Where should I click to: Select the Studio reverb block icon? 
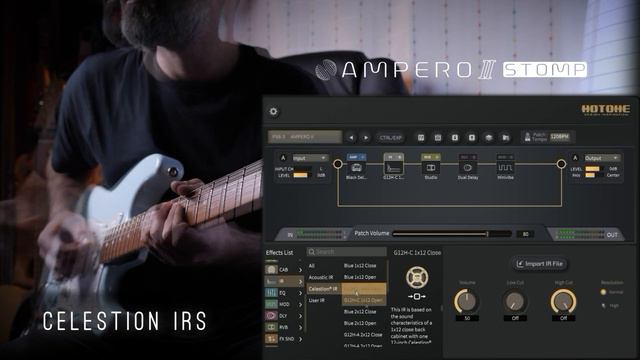(431, 168)
